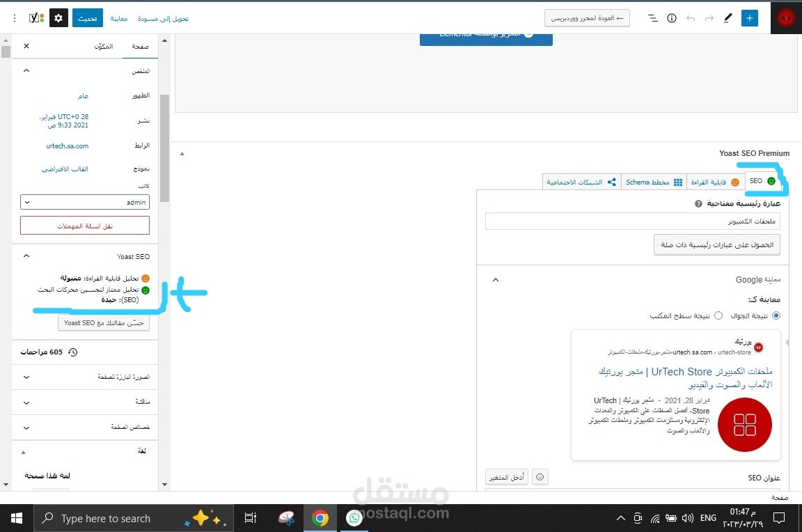Screen dimensions: 802x532
Task: Click أدخل المتغير insert variable button
Action: coord(506,477)
